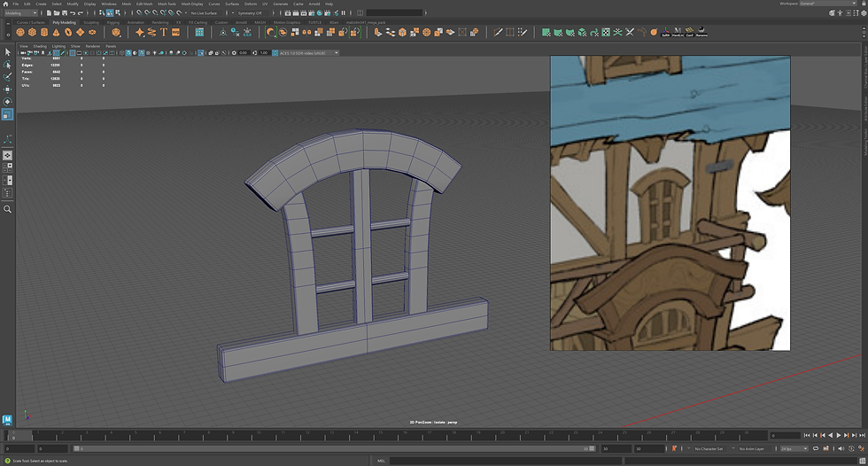Screen dimensions: 868x466
Task: Open the Mesh Tools menu
Action: click(165, 4)
